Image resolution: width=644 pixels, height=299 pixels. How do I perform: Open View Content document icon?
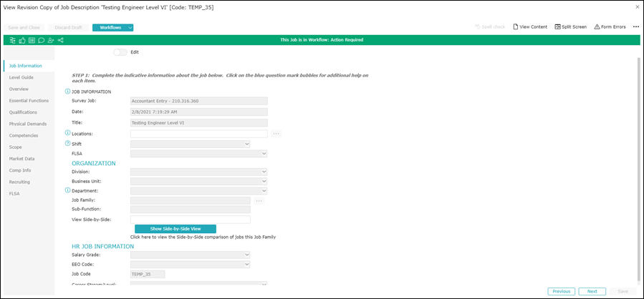click(x=515, y=27)
